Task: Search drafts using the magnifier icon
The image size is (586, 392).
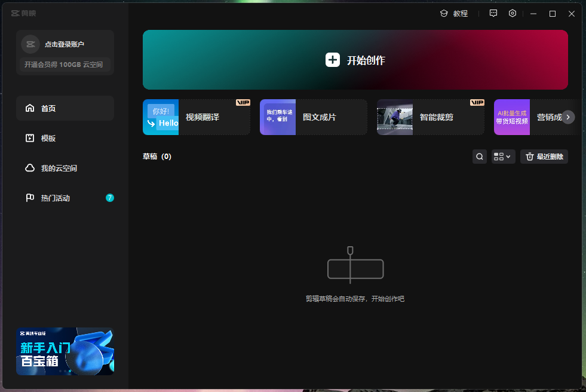Action: tap(480, 157)
